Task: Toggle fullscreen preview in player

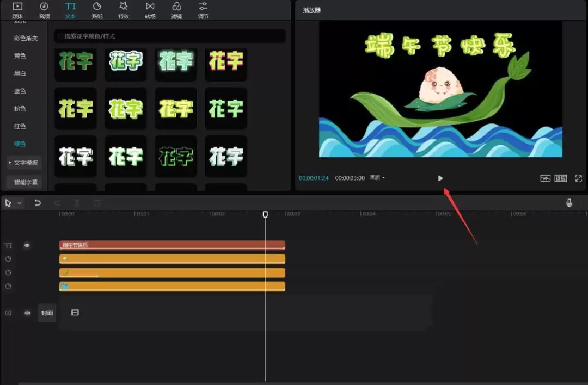Action: [x=579, y=178]
